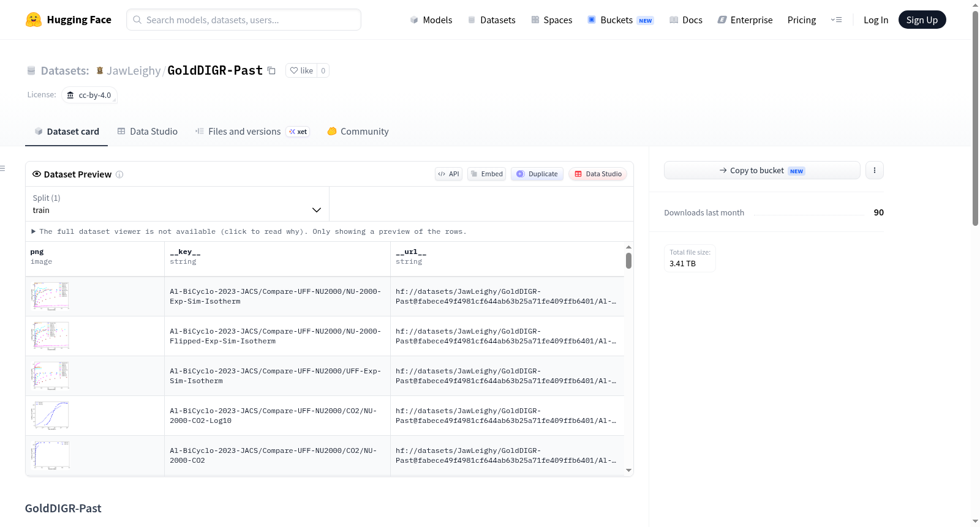Focus the search models and datasets field
This screenshot has width=980, height=527.
244,20
